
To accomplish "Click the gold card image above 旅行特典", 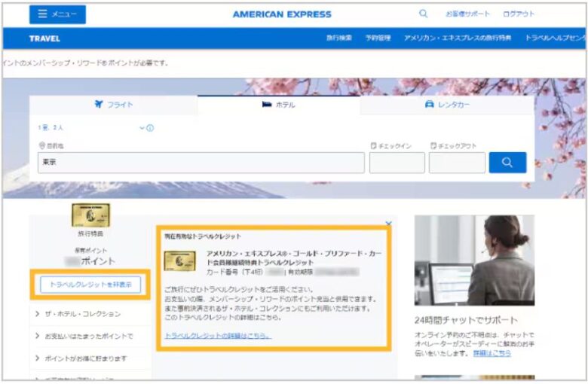I will (90, 215).
